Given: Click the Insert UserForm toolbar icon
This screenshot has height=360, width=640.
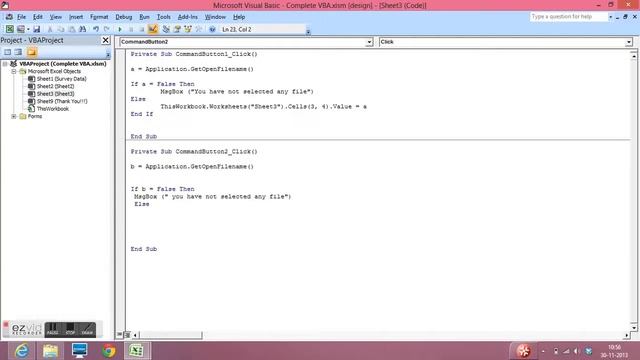Looking at the screenshot, I should coord(20,29).
